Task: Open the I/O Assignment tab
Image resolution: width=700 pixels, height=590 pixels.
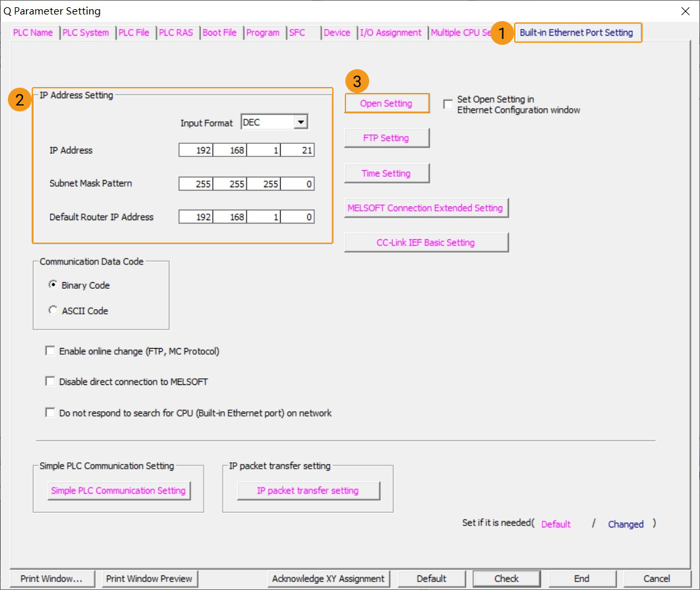Action: (392, 32)
